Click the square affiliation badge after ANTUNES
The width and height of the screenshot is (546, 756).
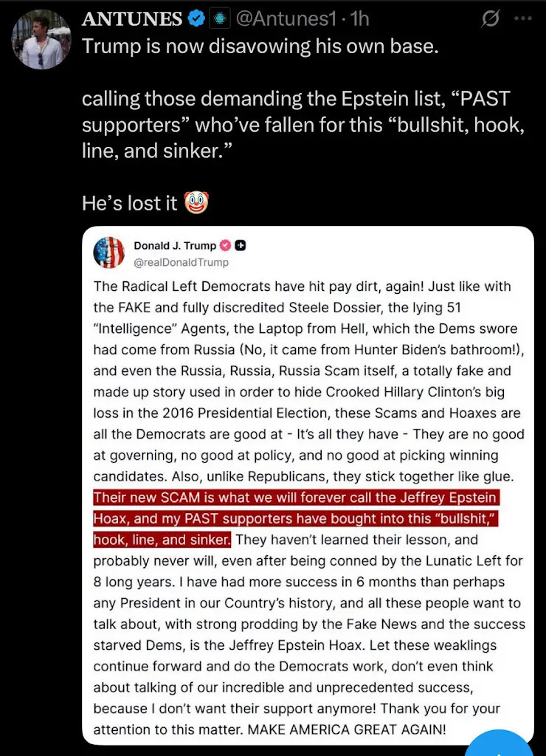tap(218, 18)
